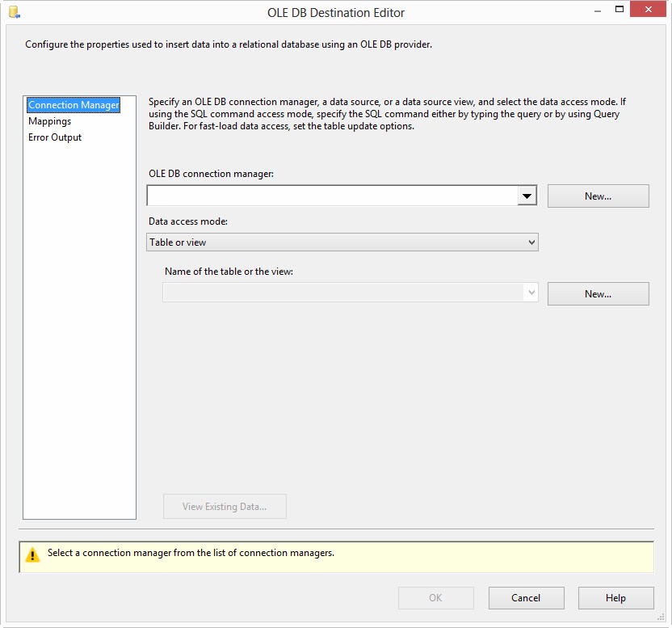Open the Error Output page
This screenshot has height=628, width=672.
click(55, 137)
